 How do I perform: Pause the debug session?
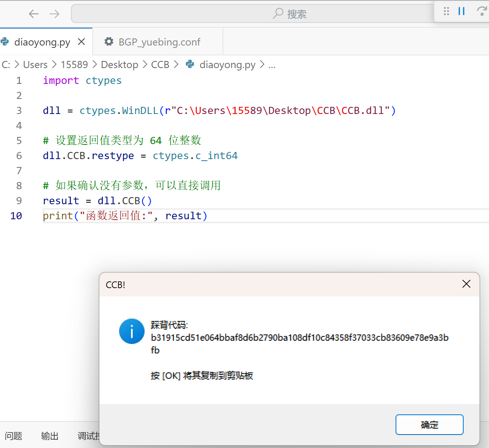461,11
